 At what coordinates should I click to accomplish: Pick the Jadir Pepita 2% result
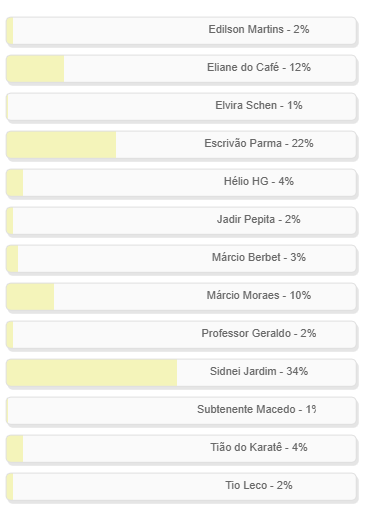click(x=181, y=220)
